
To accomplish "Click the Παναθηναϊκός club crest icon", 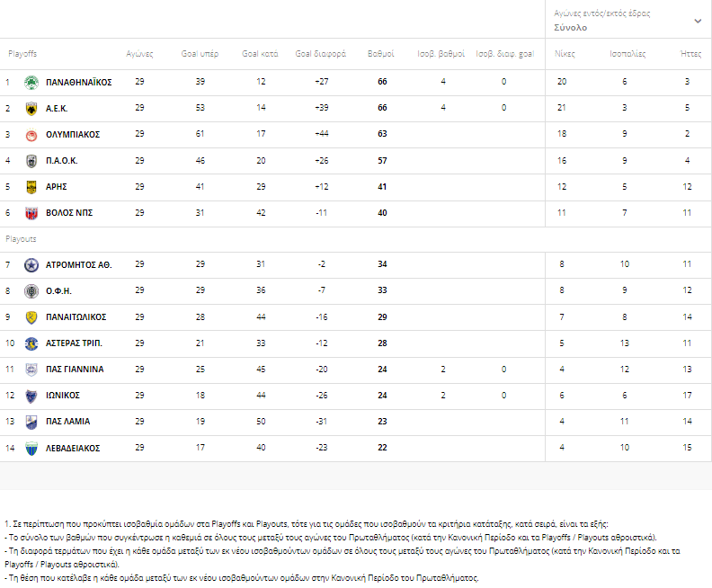I will pyautogui.click(x=31, y=83).
